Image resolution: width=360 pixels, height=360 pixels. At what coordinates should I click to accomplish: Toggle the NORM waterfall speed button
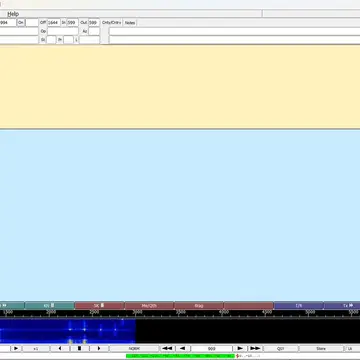pos(134,348)
